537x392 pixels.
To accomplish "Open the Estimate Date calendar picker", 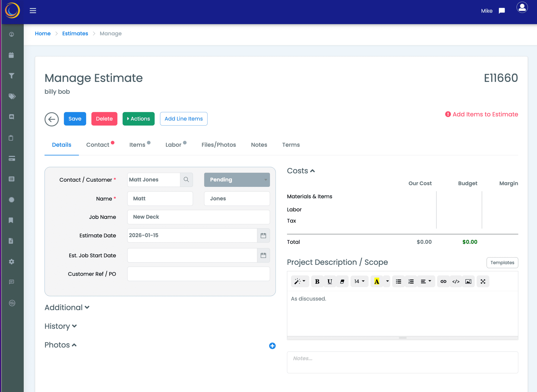I will point(263,236).
